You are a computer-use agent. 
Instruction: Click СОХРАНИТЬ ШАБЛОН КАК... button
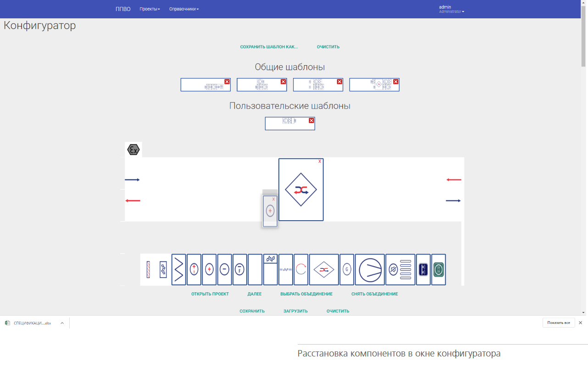click(x=269, y=47)
